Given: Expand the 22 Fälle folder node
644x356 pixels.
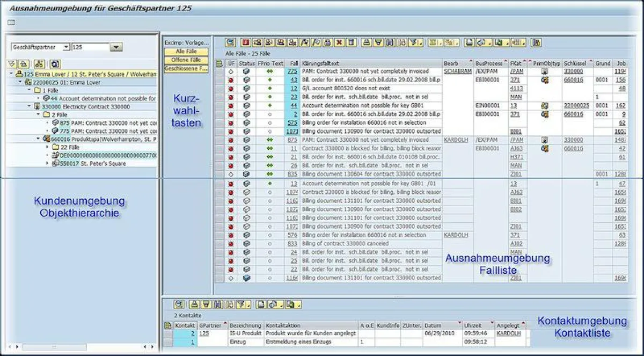Looking at the screenshot, I should click(47, 147).
